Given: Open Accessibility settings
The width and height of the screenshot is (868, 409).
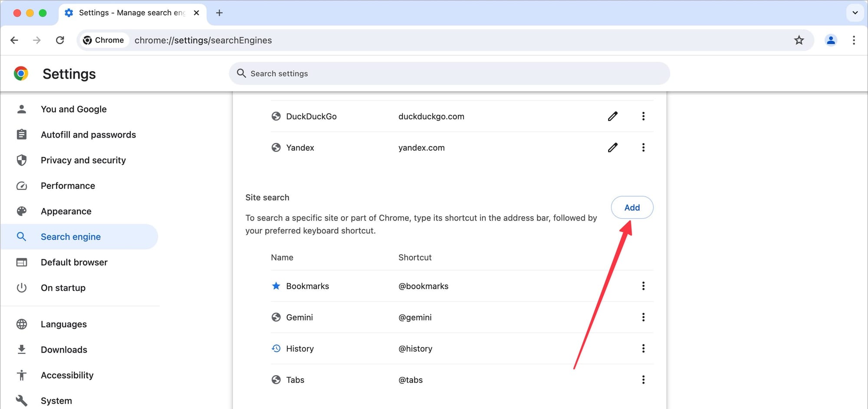Looking at the screenshot, I should 79,375.
